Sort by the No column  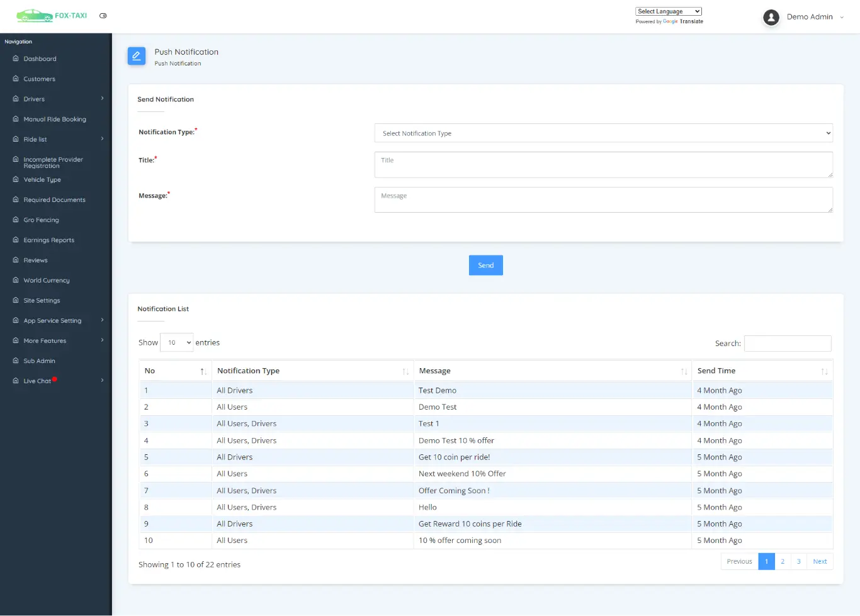(x=176, y=371)
